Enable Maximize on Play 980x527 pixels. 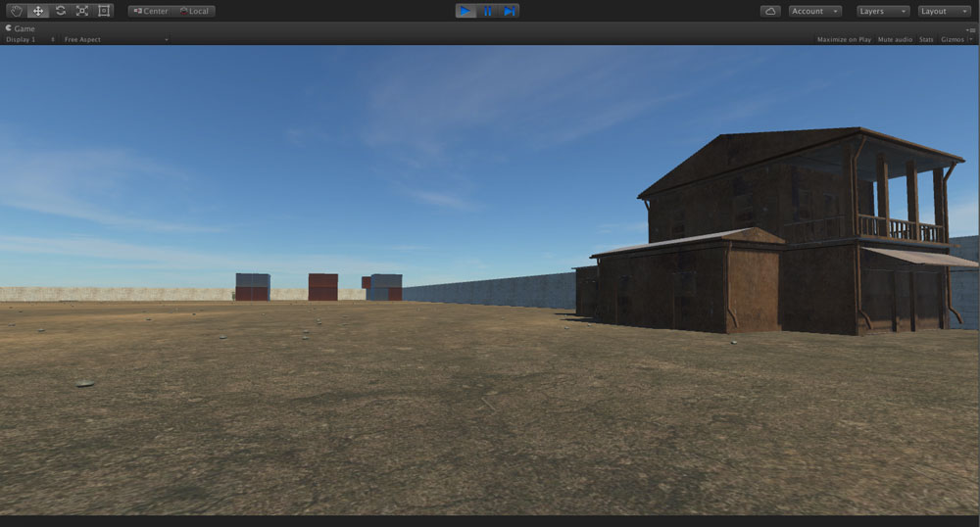pos(844,39)
